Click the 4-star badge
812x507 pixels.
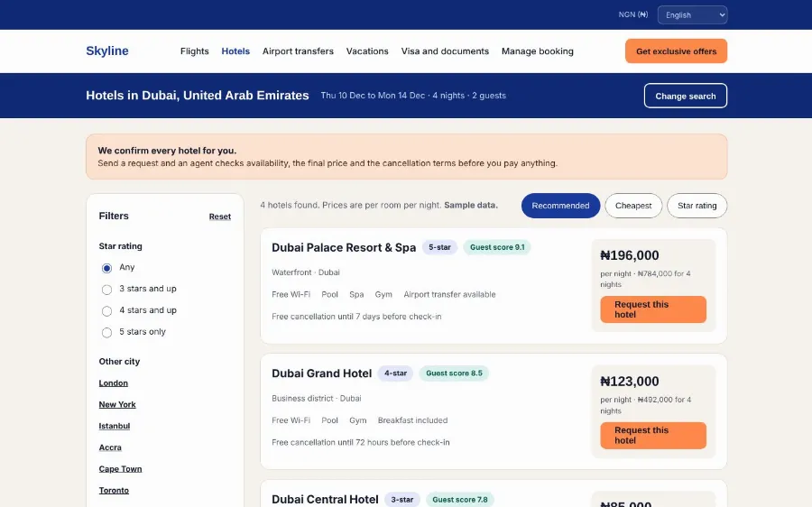coord(395,373)
